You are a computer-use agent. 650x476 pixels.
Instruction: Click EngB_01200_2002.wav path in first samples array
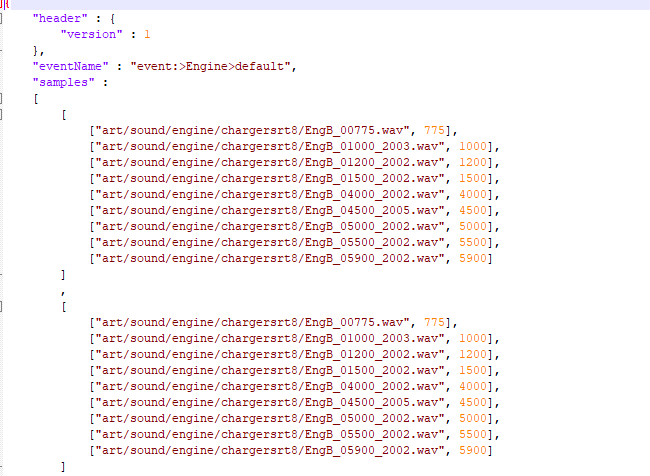coord(270,163)
